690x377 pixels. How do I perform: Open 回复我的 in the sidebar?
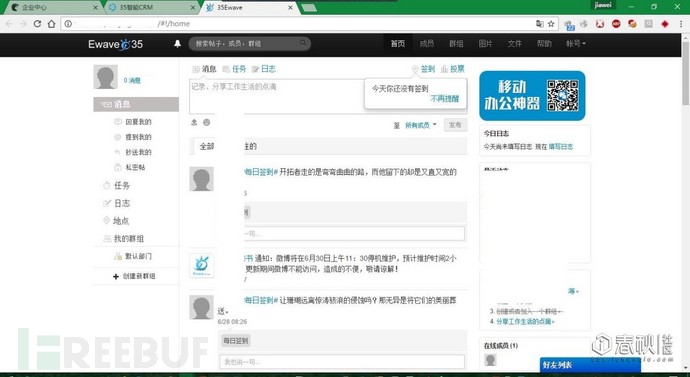133,122
